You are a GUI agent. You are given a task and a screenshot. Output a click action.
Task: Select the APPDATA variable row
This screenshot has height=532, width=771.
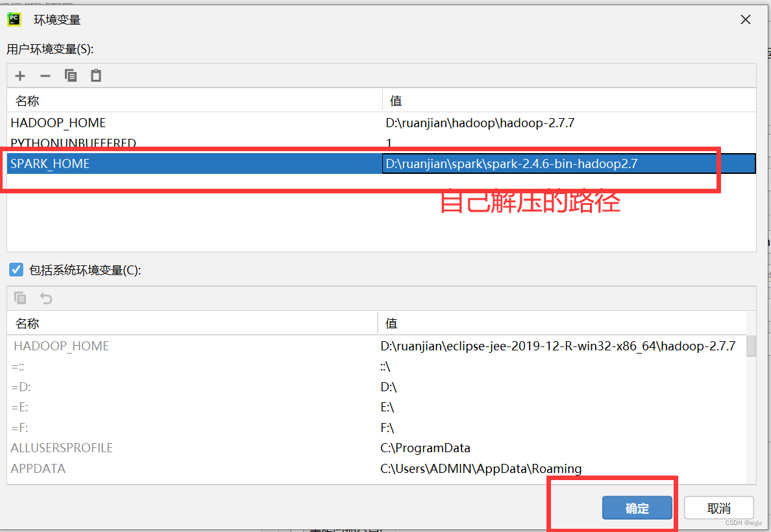click(376, 468)
